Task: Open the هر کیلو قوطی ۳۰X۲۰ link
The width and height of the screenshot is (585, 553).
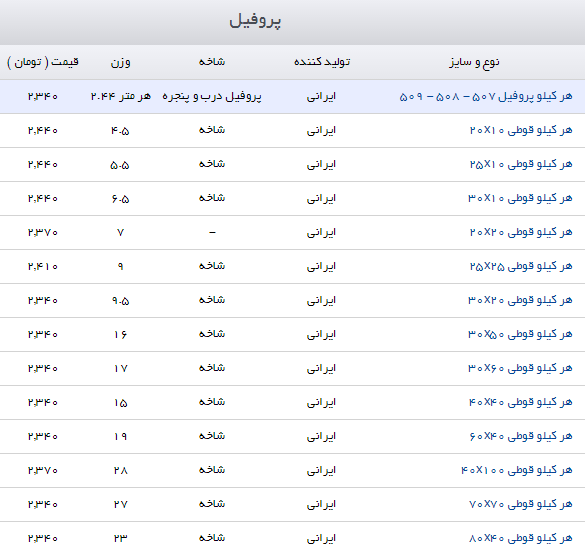Action: click(x=520, y=300)
